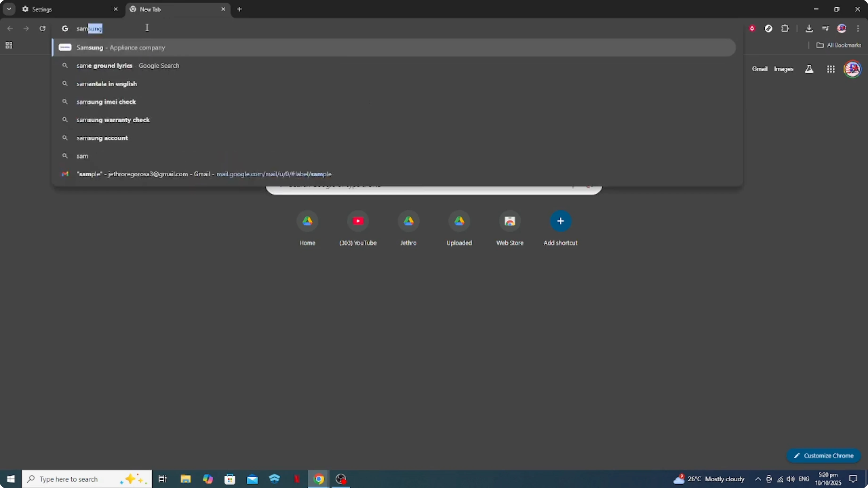Image resolution: width=868 pixels, height=488 pixels.
Task: Click the red record extension icon
Action: point(752,28)
